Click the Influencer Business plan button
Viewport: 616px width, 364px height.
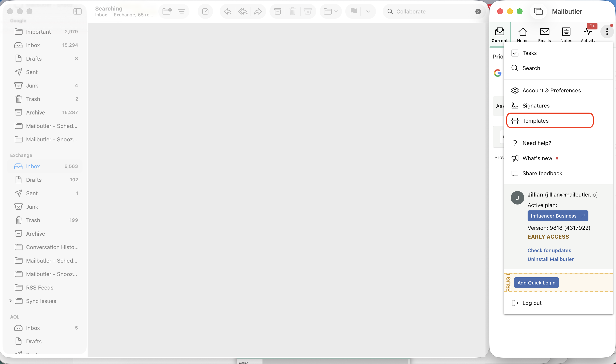coord(558,216)
